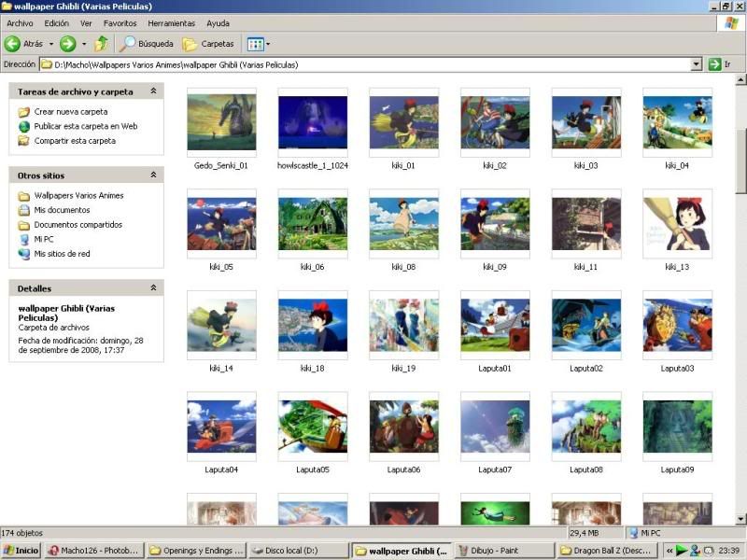Click the scrollbar up arrow
The width and height of the screenshot is (747, 560).
tap(740, 79)
